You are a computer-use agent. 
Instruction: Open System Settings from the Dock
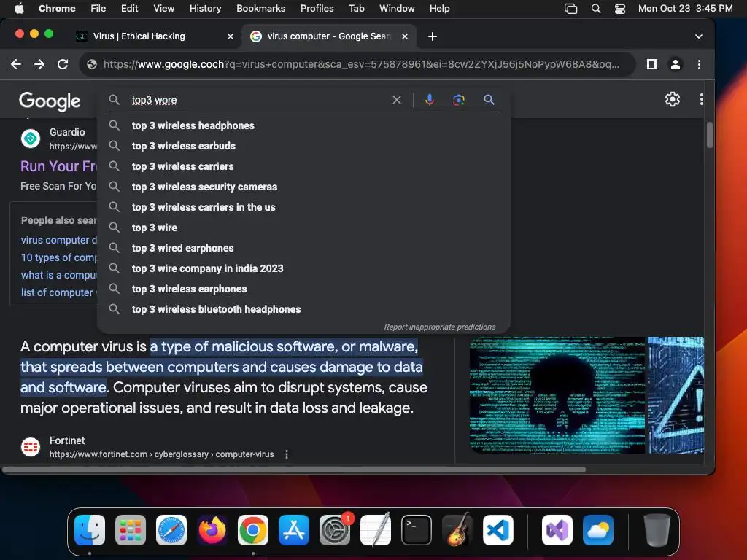click(334, 530)
